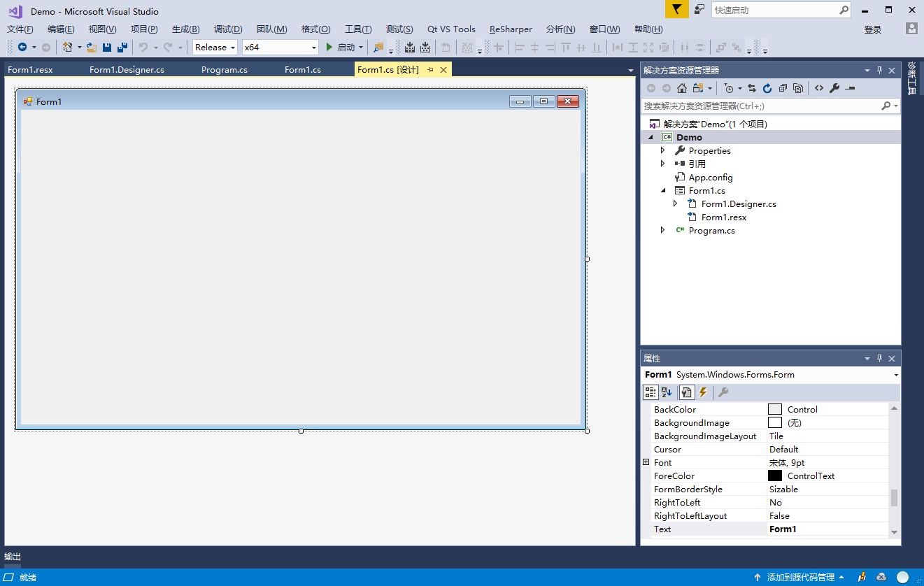Image resolution: width=924 pixels, height=586 pixels.
Task: Click the Events lightning bolt icon
Action: coord(703,392)
